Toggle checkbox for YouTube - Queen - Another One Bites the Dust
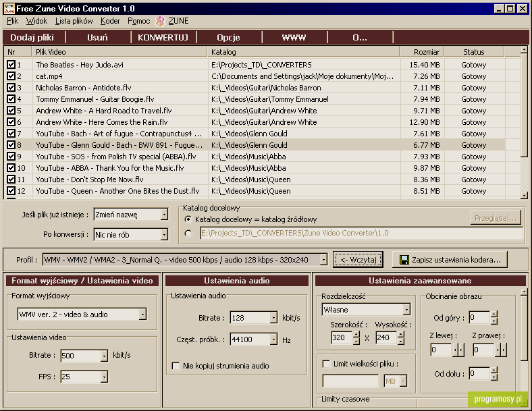Viewport: 532px width, 411px height. (11, 190)
